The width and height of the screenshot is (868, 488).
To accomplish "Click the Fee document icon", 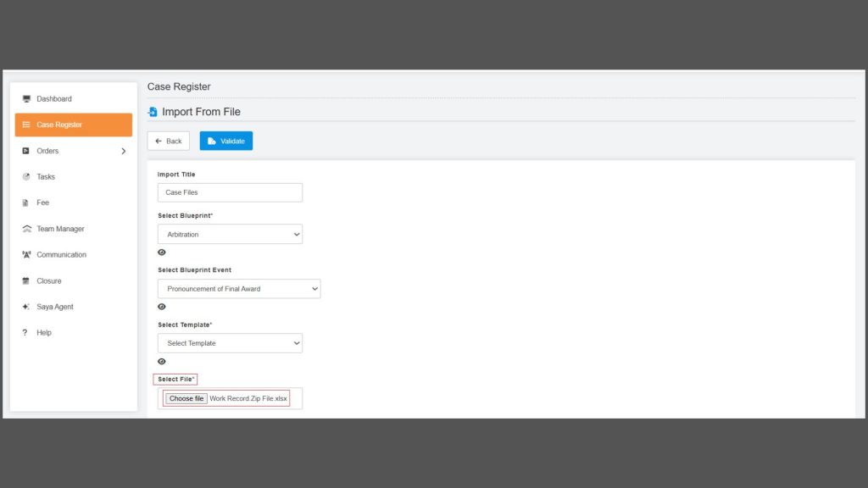I will click(x=26, y=203).
